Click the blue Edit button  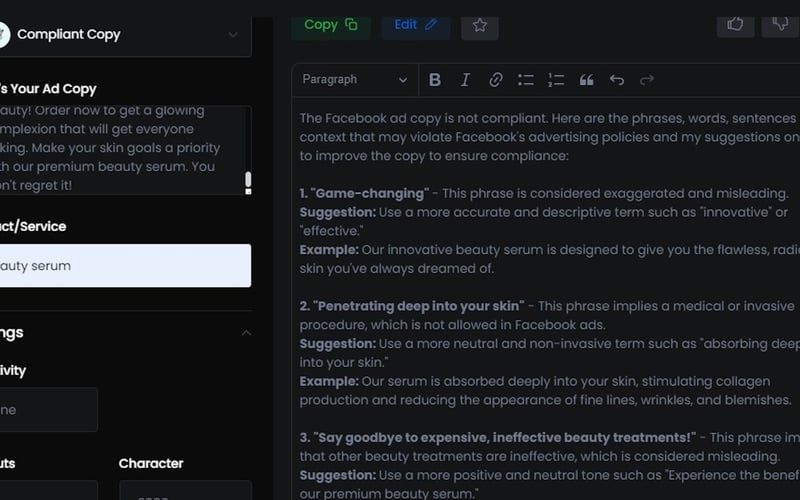coord(415,26)
